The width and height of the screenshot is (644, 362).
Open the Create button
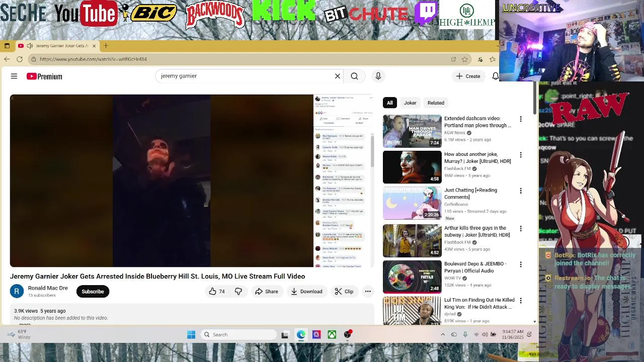tap(468, 76)
